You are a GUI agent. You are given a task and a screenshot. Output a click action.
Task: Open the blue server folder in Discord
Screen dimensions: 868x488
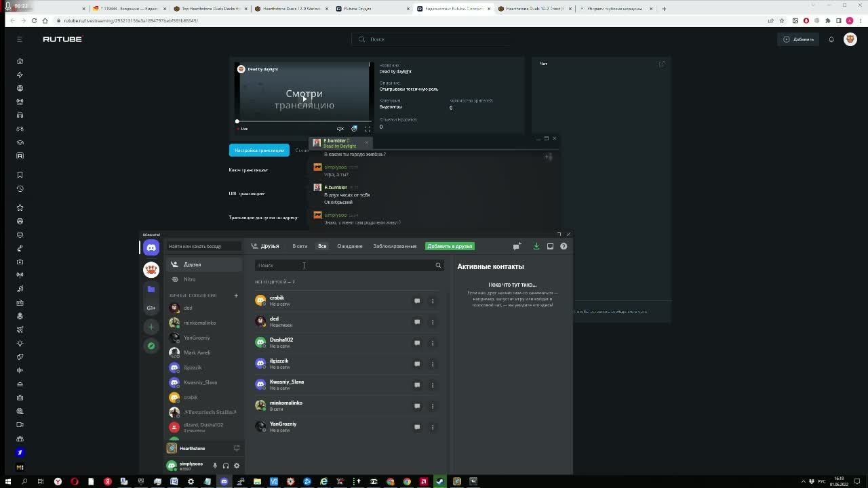[x=151, y=289]
